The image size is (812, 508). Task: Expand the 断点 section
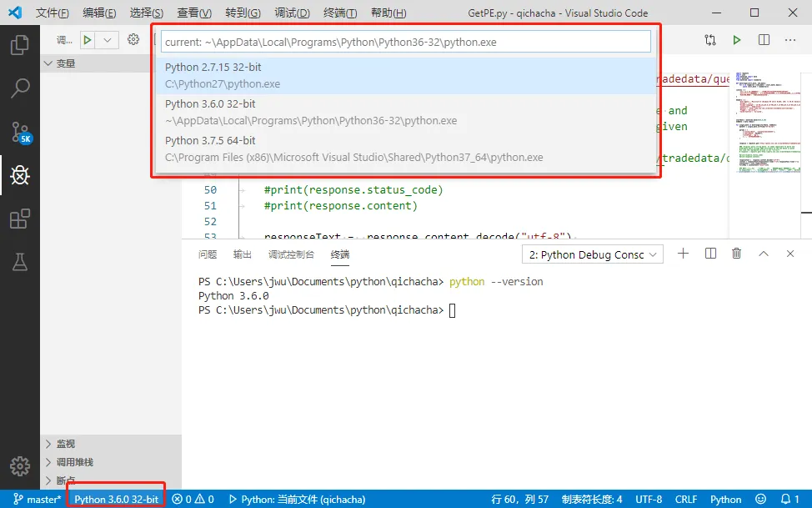(x=111, y=480)
